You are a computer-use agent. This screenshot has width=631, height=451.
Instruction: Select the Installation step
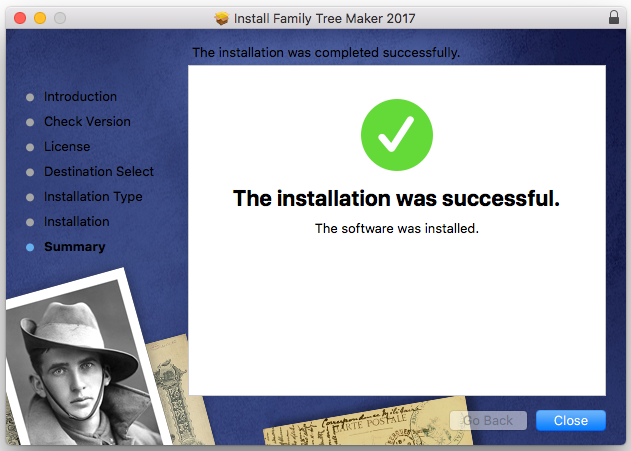[76, 222]
